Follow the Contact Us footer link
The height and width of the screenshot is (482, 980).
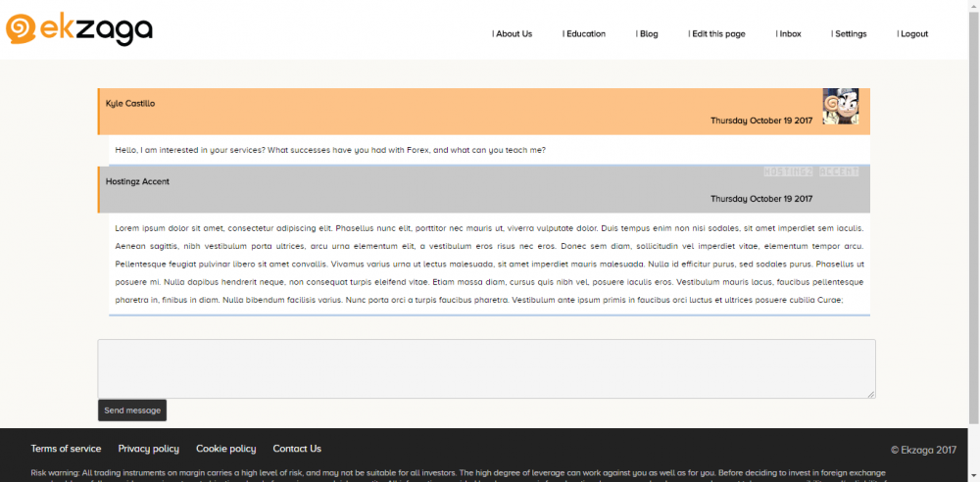[x=297, y=449]
